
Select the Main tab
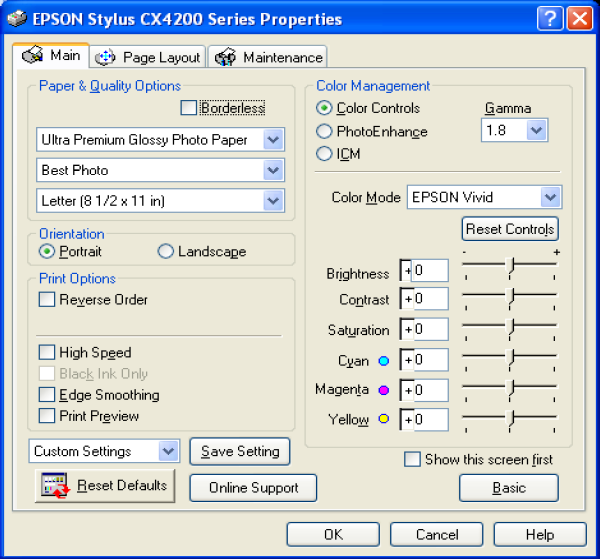[51, 55]
